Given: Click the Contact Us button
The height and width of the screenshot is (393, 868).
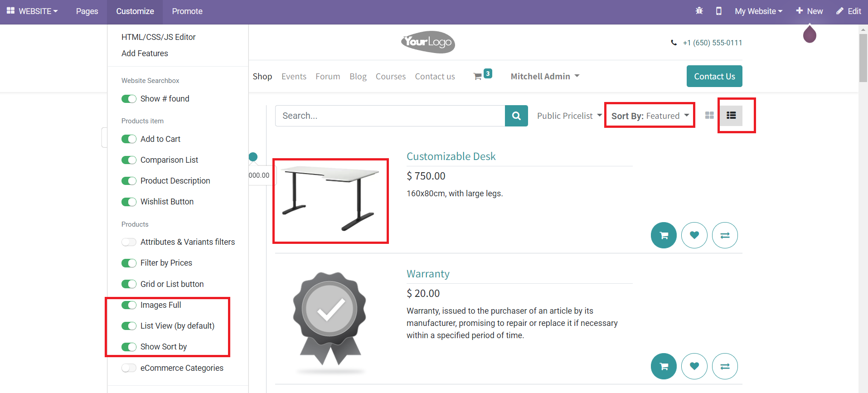Looking at the screenshot, I should (714, 76).
